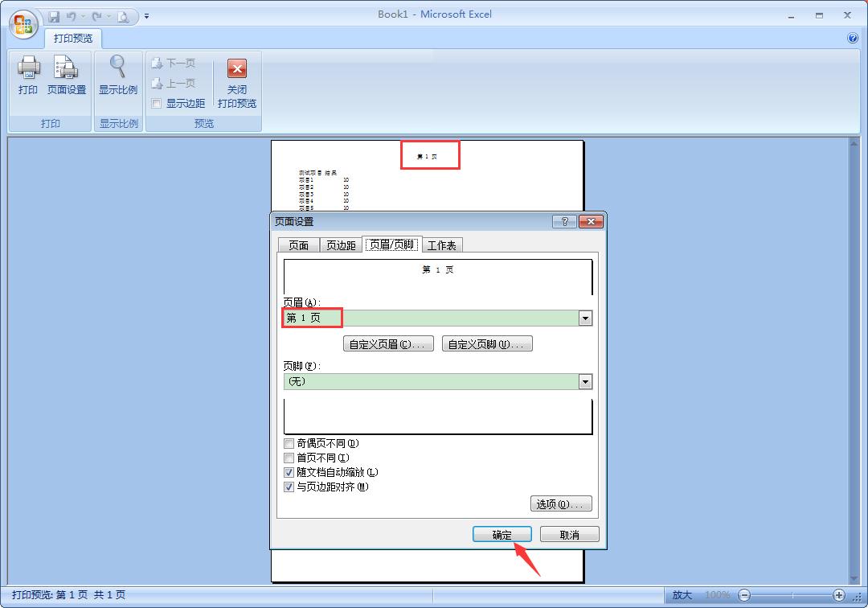This screenshot has height=608, width=868.
Task: Click the footer preview box in dialog
Action: (438, 417)
